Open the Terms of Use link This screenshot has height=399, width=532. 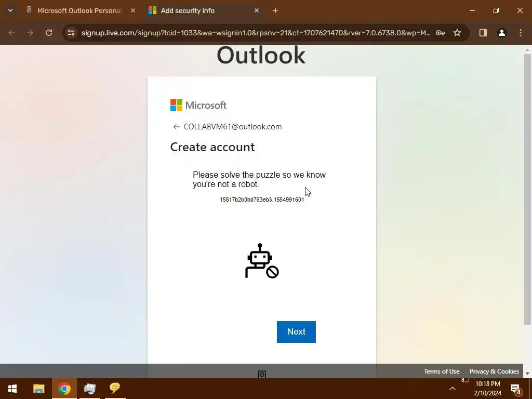pyautogui.click(x=442, y=371)
